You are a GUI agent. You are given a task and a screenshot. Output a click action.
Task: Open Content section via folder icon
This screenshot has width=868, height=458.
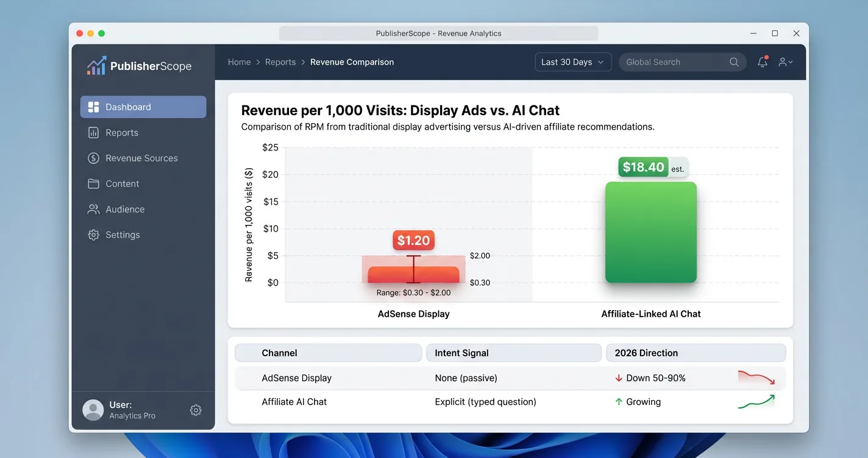(93, 183)
